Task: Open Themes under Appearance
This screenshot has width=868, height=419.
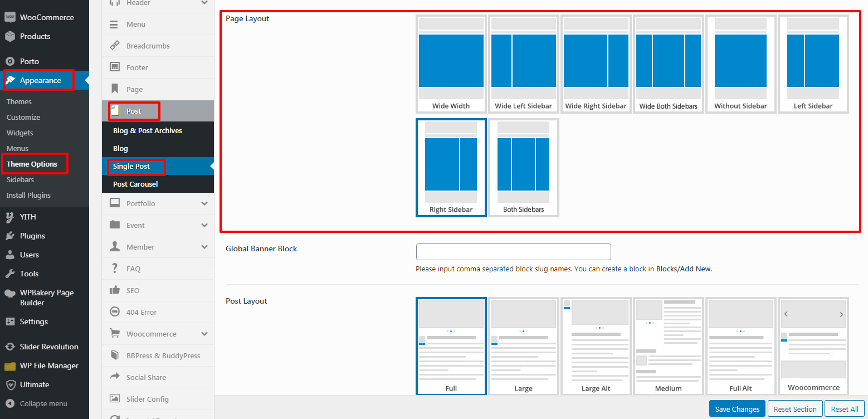Action: click(x=19, y=101)
